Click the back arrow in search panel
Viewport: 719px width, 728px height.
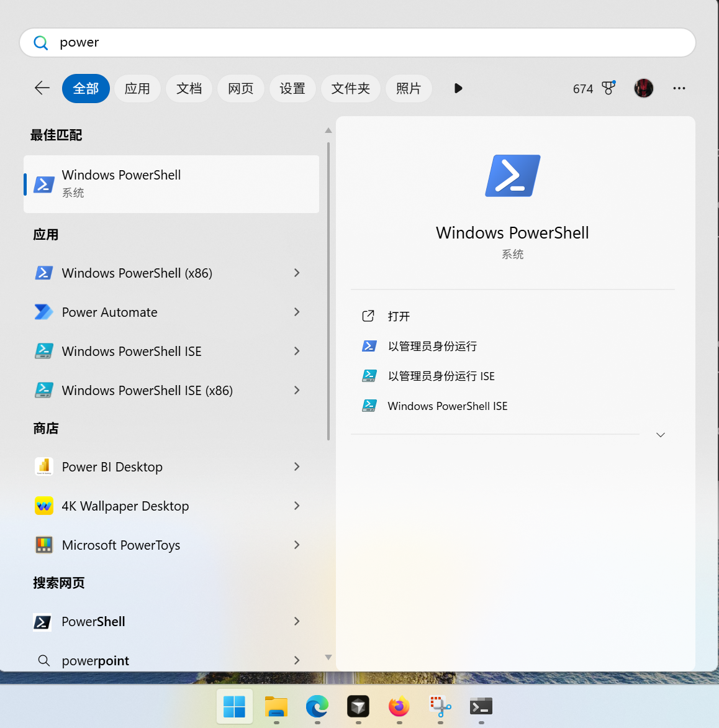click(42, 88)
